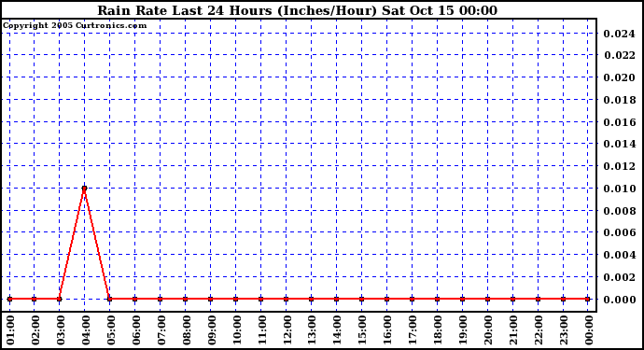644x350 pixels.
Task: Click the x-axis label 14:00
Action: [x=338, y=330]
